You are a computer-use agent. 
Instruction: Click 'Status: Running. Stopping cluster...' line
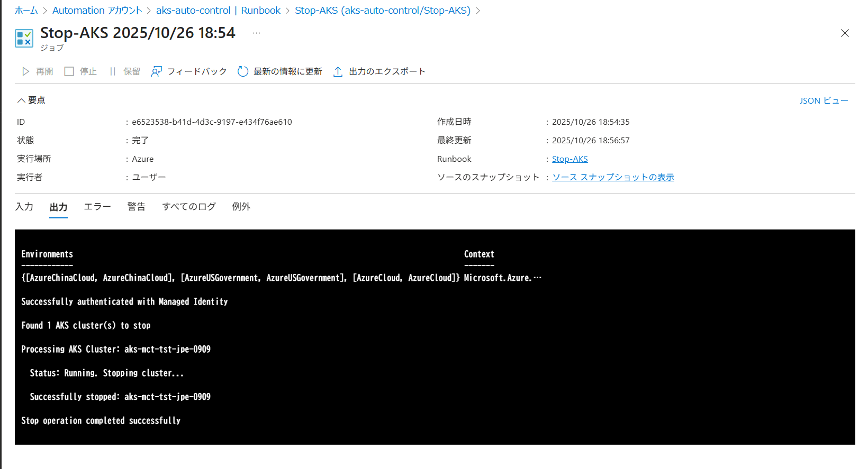click(107, 373)
